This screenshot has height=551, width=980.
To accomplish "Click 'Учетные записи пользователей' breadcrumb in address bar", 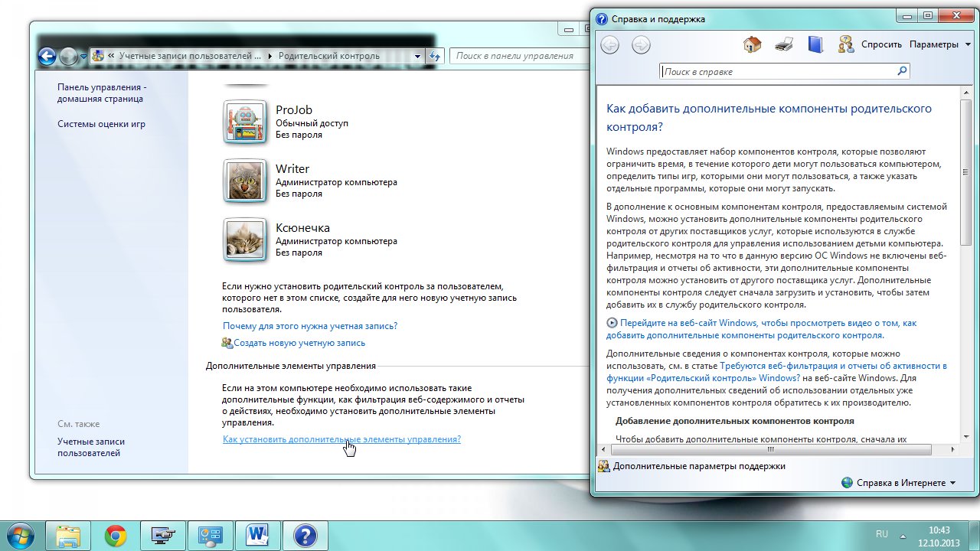I will pyautogui.click(x=190, y=56).
